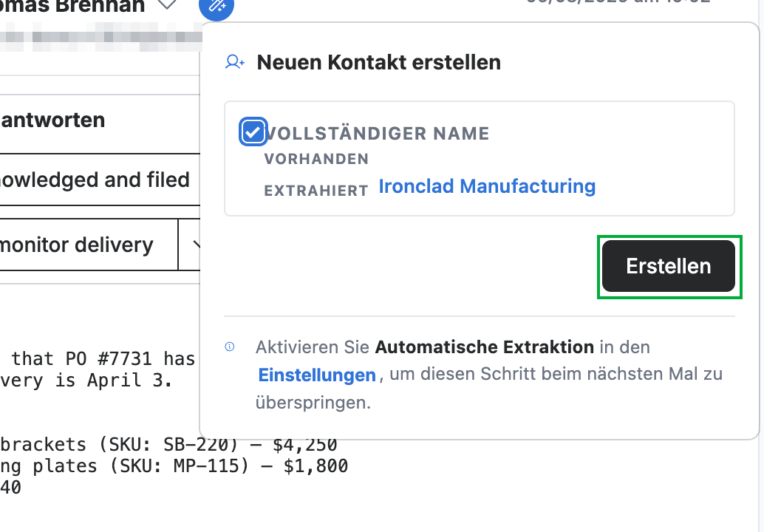Click the email timestamp at top right

618,2
